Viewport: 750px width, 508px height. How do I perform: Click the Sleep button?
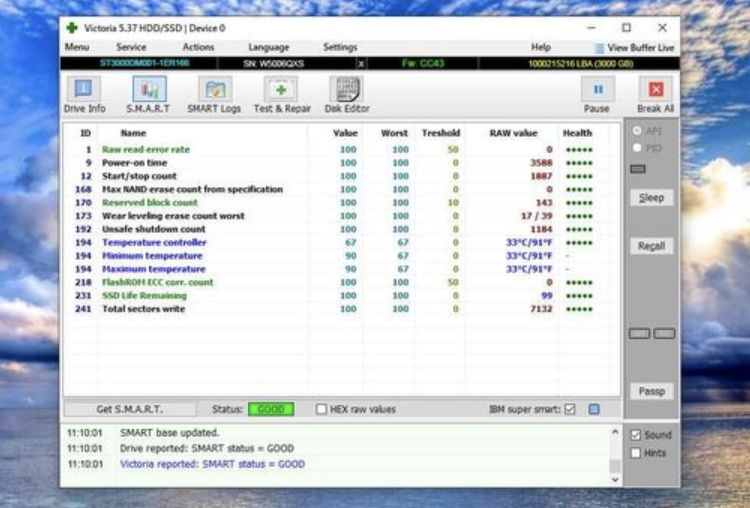(651, 198)
